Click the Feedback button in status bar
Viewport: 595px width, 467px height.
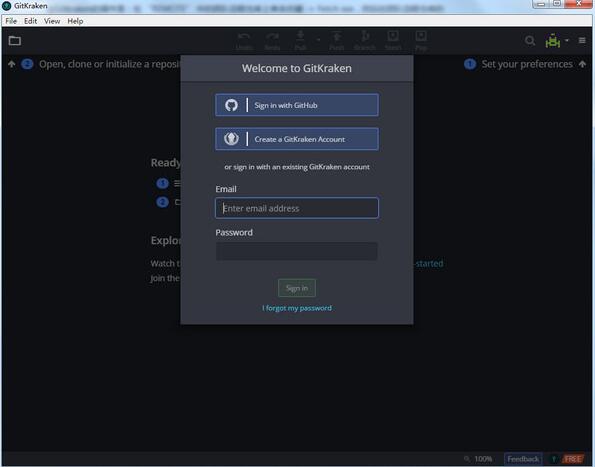pos(523,459)
